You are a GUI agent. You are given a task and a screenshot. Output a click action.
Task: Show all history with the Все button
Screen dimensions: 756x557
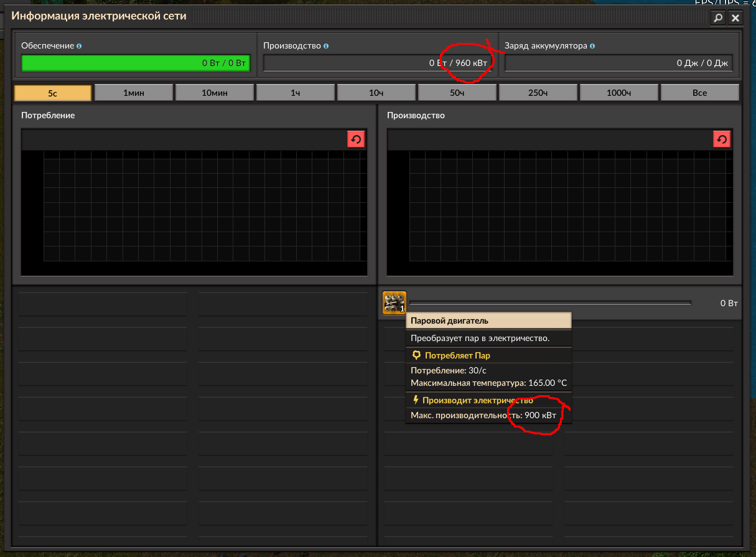coord(699,92)
